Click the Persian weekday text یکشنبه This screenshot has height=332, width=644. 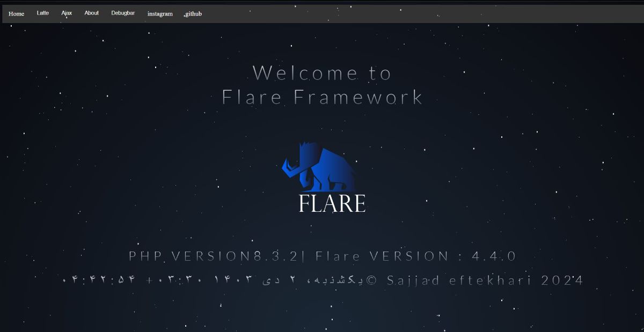343,281
